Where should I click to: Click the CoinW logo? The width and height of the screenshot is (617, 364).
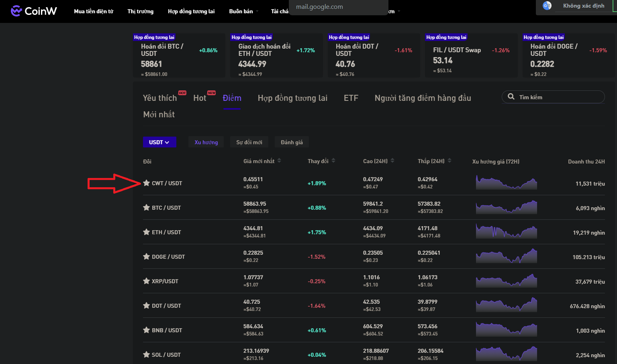pos(34,11)
